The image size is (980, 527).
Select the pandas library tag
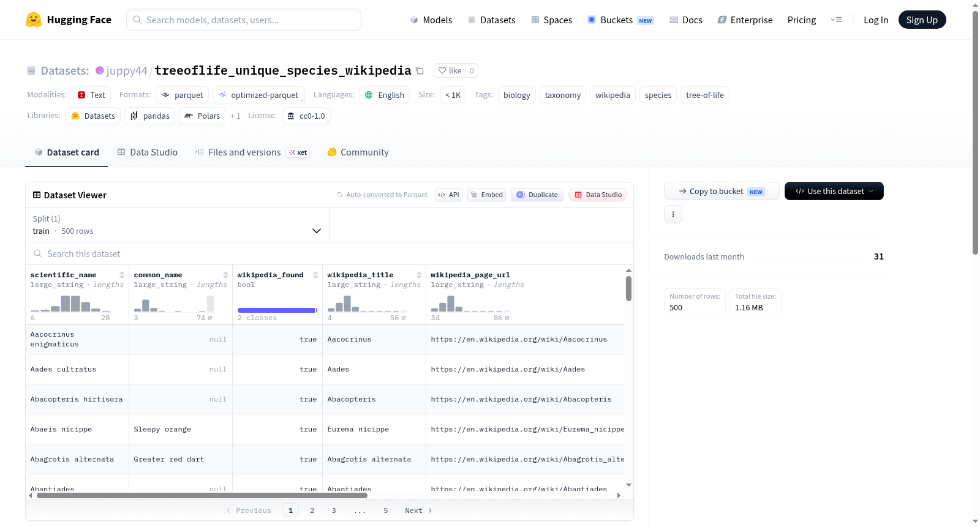pyautogui.click(x=150, y=116)
